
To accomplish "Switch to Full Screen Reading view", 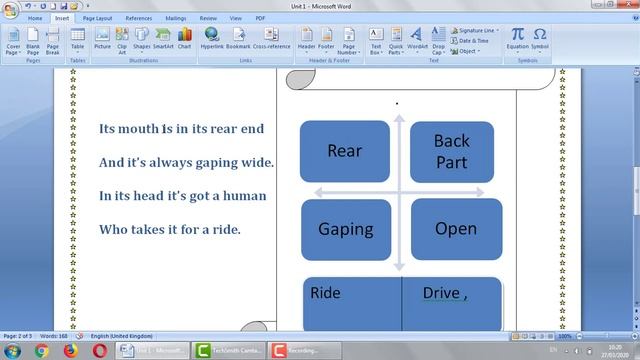I will pos(524,336).
